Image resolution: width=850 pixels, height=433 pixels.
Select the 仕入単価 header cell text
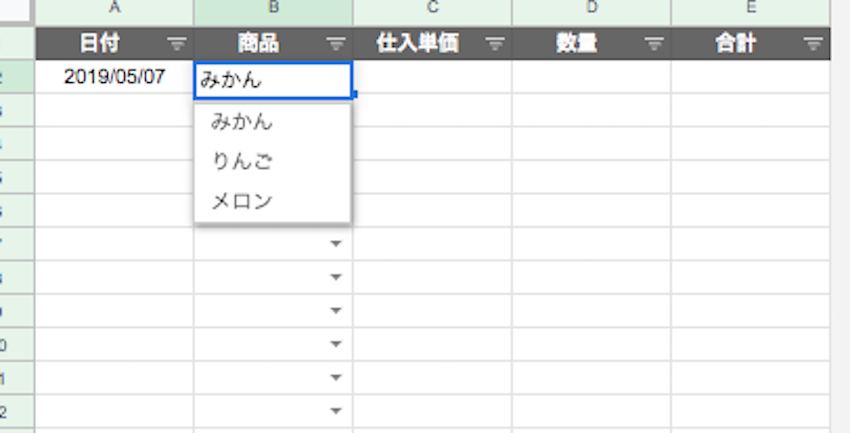[x=418, y=44]
